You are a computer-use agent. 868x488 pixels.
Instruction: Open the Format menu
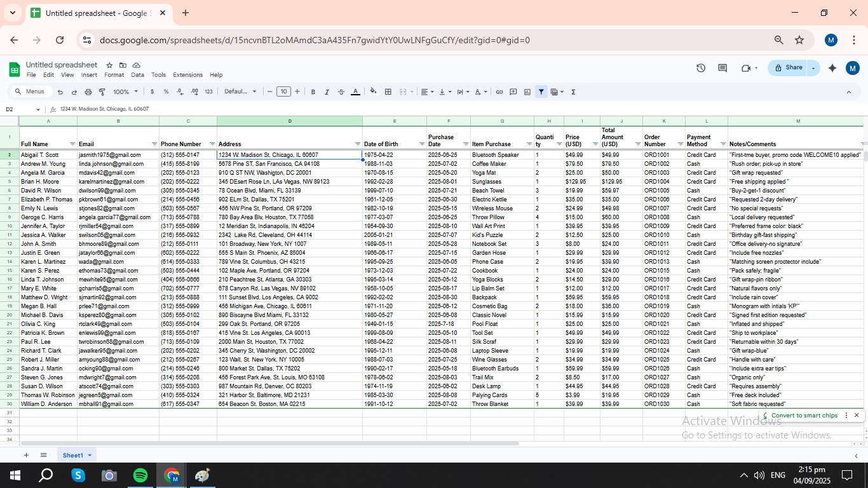coord(114,75)
